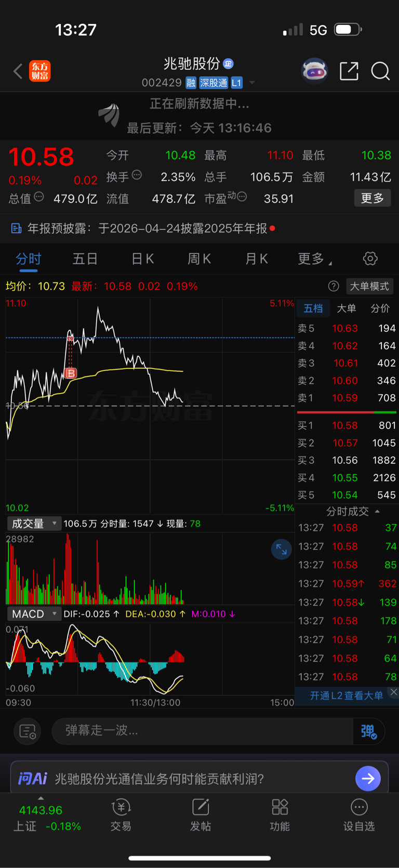
Task: Tap the MACD histogram chart
Action: tap(150, 658)
